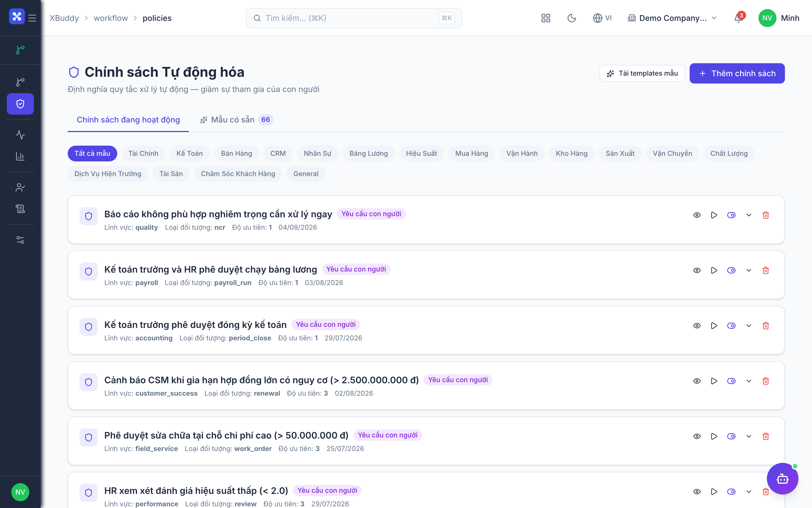Open the Demo Company selector dropdown
Screen dimensions: 812x508
(672, 18)
